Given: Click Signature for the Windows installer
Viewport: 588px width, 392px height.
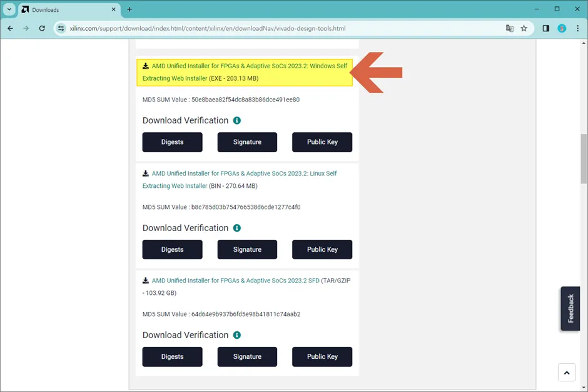Looking at the screenshot, I should [x=247, y=142].
